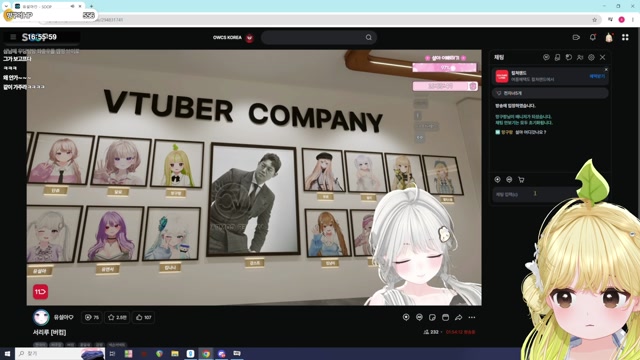Open the tab search dropdown chevron
640x360 pixels.
6,7
